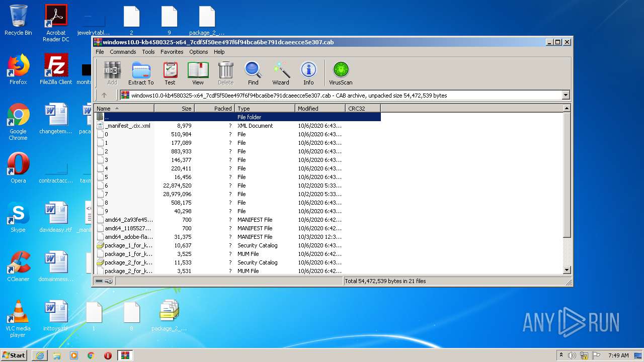The height and width of the screenshot is (362, 644).
Task: Select _manifest_.cix.xml file
Action: click(237, 126)
